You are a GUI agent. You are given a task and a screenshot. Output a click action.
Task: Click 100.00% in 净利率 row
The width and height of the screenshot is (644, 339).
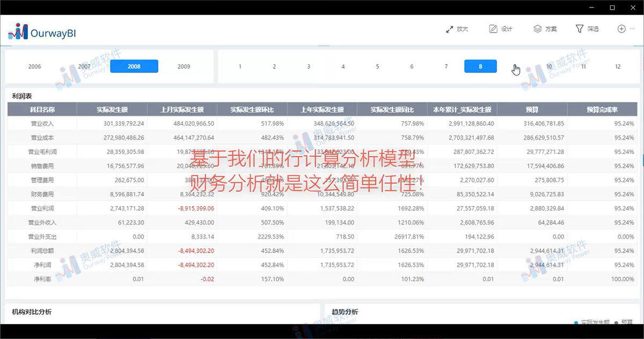pos(622,279)
